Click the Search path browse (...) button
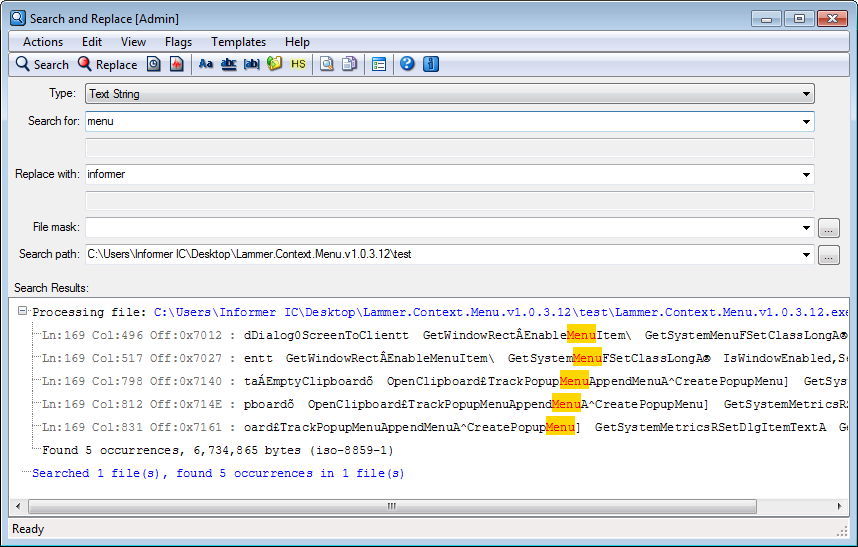The image size is (858, 547). click(x=828, y=254)
